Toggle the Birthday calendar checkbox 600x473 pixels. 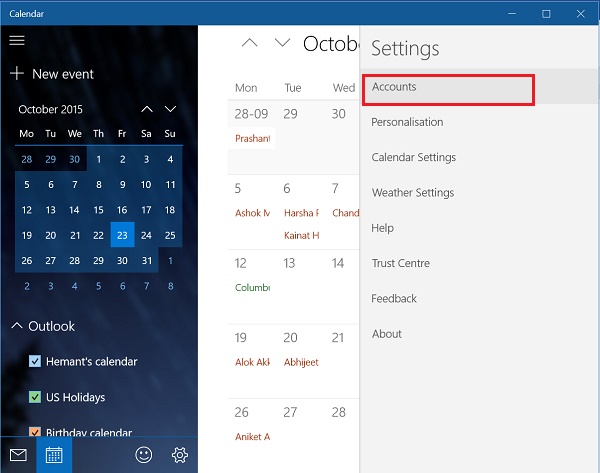click(x=35, y=432)
